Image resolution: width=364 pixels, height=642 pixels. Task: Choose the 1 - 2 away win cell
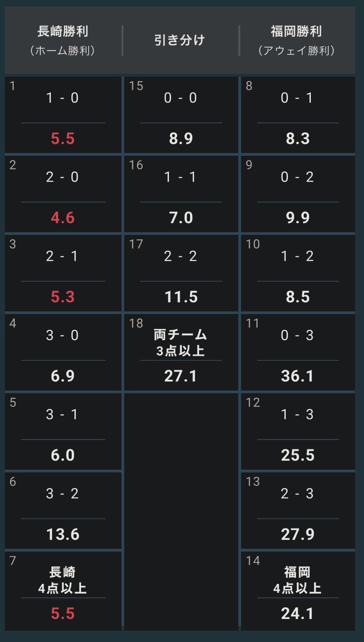[x=298, y=273]
